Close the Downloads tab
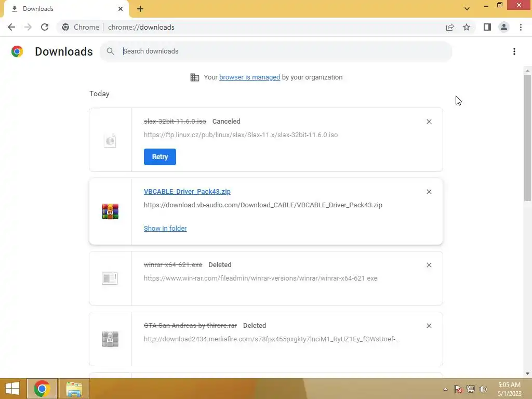The image size is (532, 399). tap(121, 9)
